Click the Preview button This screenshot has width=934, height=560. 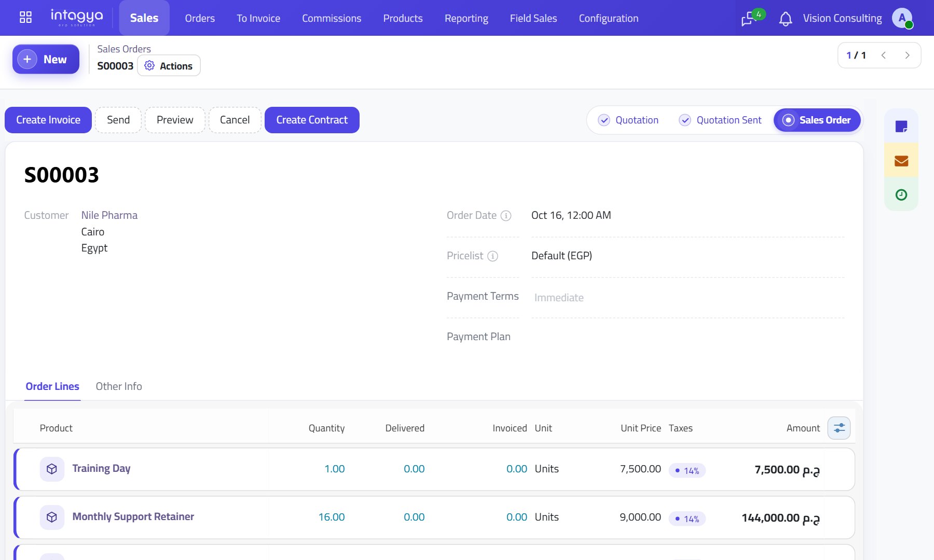[x=175, y=120]
